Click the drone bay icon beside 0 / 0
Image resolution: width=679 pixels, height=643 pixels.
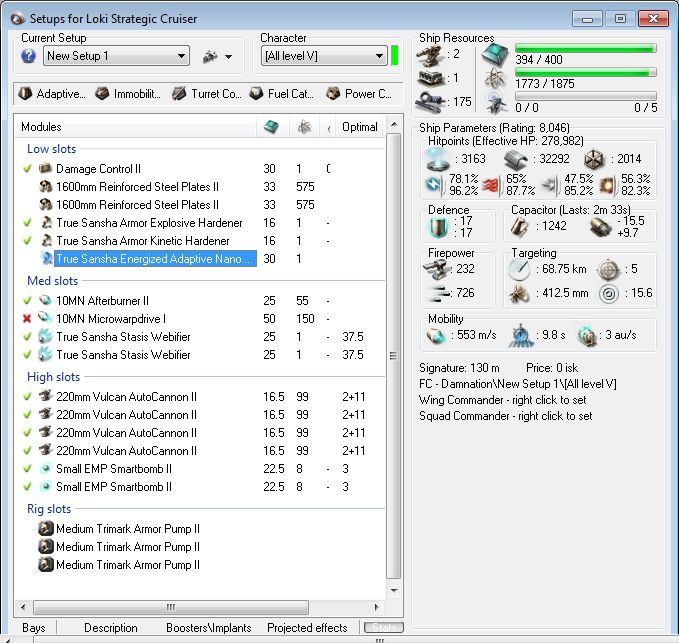(495, 103)
